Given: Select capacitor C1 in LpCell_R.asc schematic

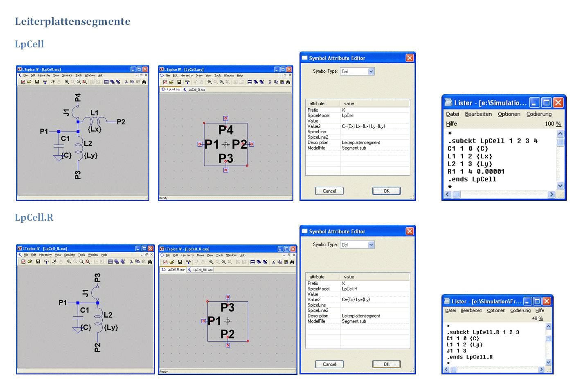Looking at the screenshot, I should click(79, 317).
